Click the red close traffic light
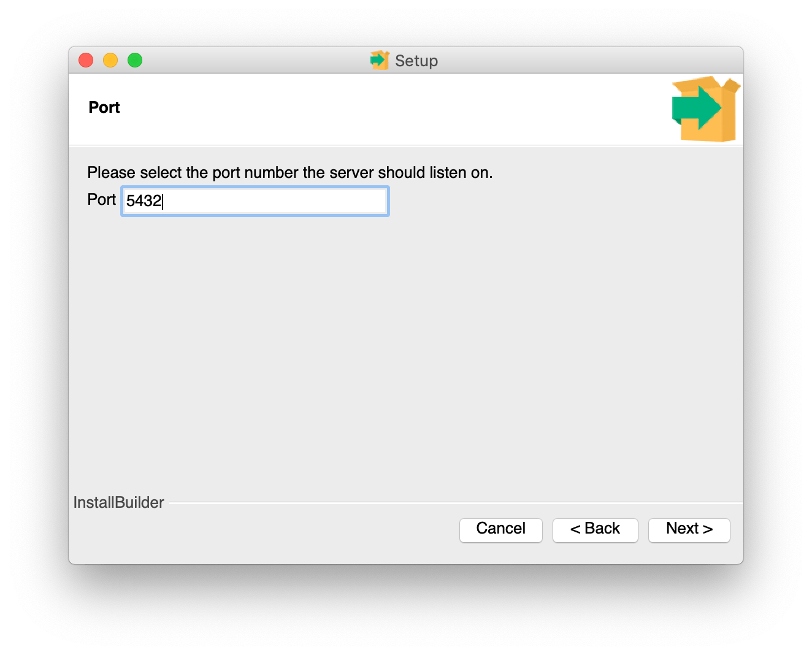This screenshot has height=655, width=812. click(86, 60)
